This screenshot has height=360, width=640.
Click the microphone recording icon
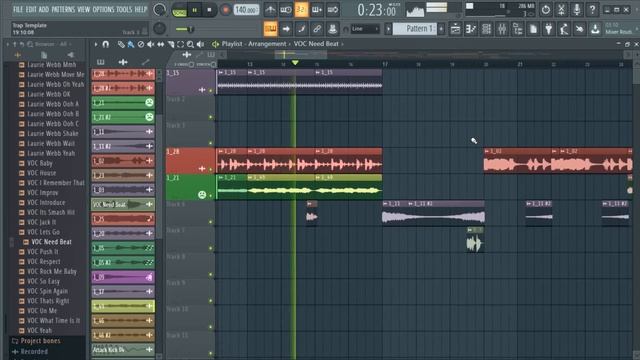(576, 9)
